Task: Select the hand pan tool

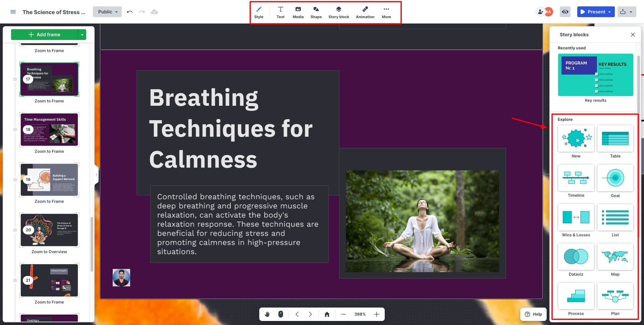Action: pos(267,314)
